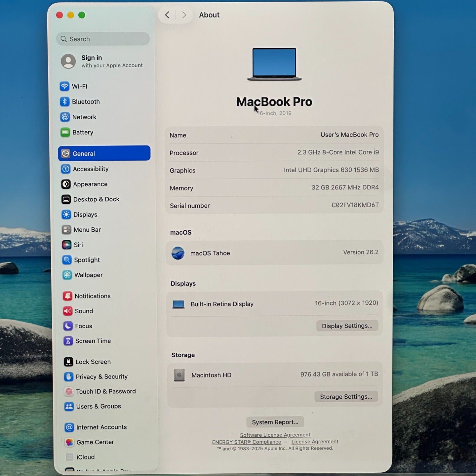The image size is (476, 476).
Task: Select the Battery icon in sidebar
Action: pyautogui.click(x=65, y=132)
